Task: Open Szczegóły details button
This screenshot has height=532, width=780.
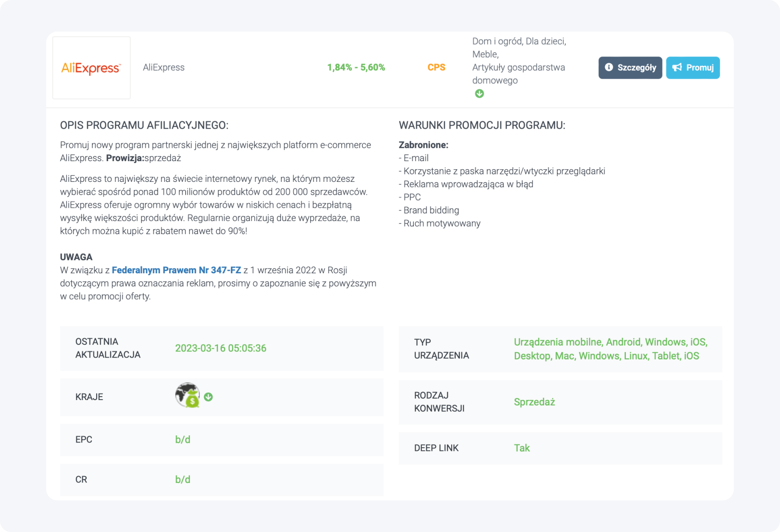Action: pos(630,67)
